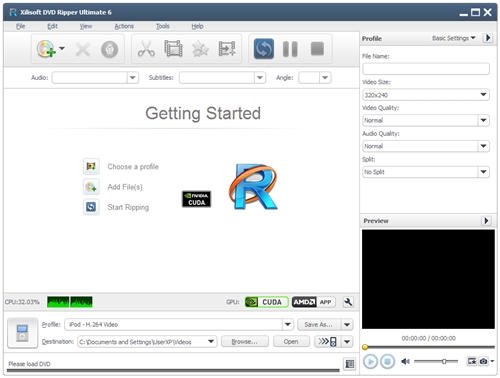
Task: Select the Clip scissors tool
Action: (x=146, y=49)
